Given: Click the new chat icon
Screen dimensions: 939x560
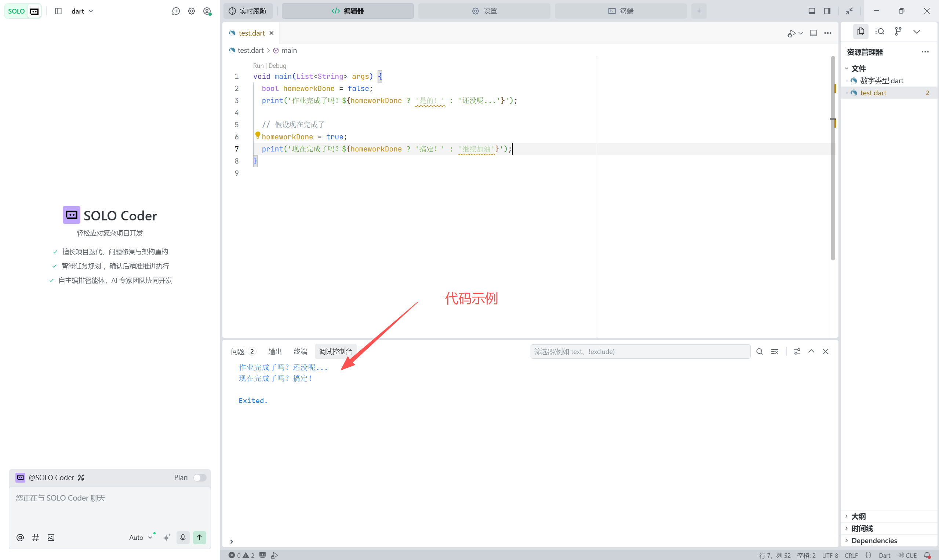Looking at the screenshot, I should [175, 11].
